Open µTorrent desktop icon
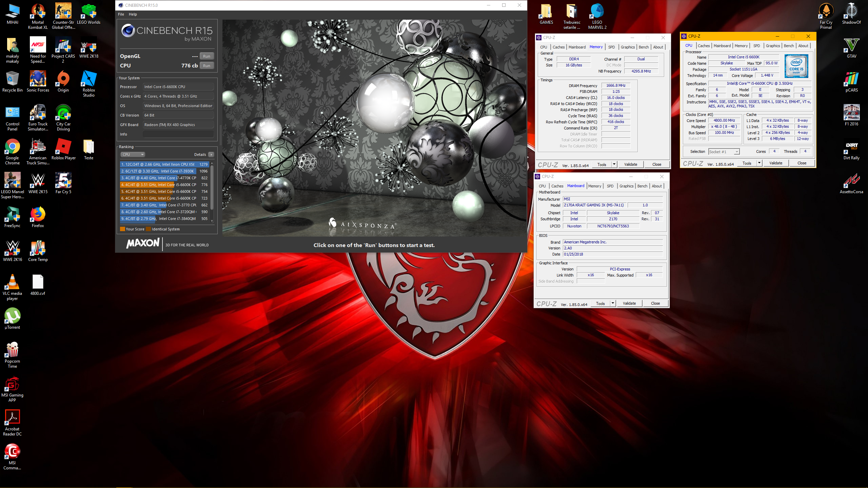 (12, 319)
